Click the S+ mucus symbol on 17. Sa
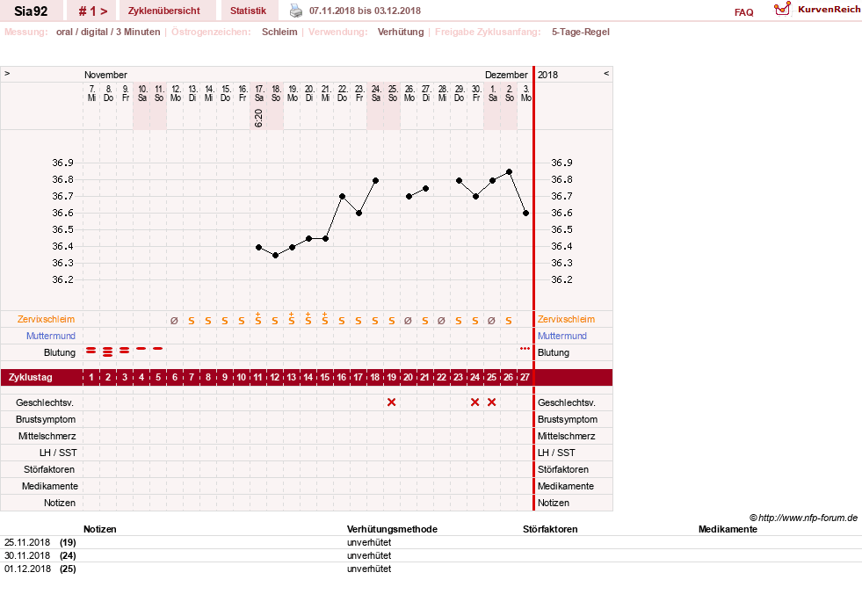This screenshot has width=862, height=616. coord(257,319)
